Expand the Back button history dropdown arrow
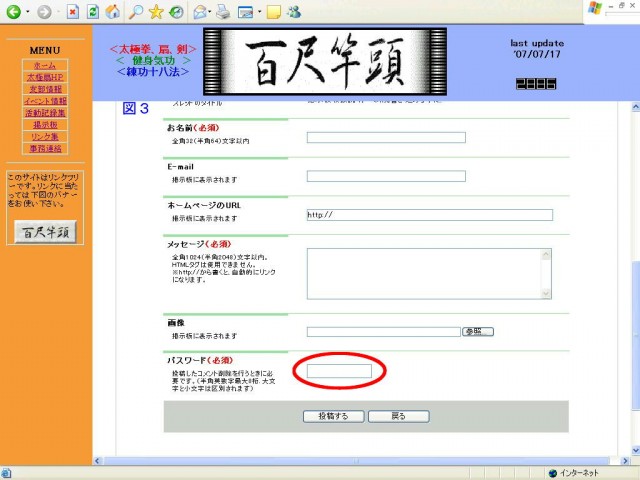The width and height of the screenshot is (640, 480). pos(29,14)
